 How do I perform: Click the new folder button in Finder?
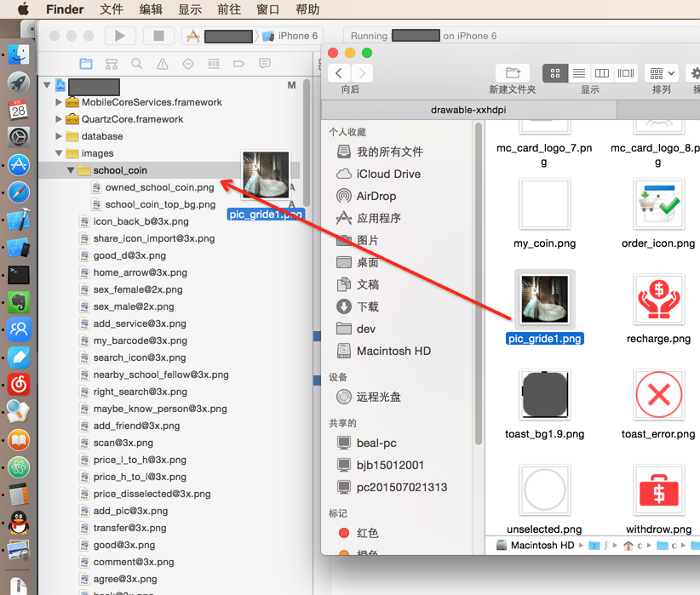[x=513, y=73]
